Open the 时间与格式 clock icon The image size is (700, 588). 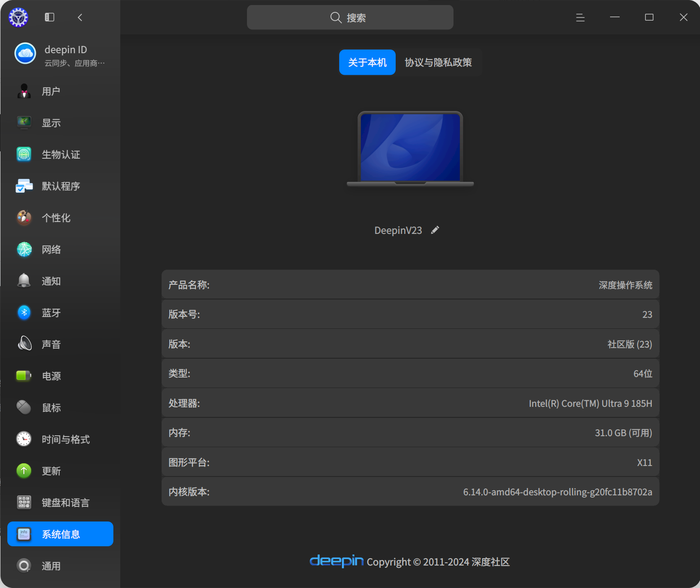[x=24, y=439]
